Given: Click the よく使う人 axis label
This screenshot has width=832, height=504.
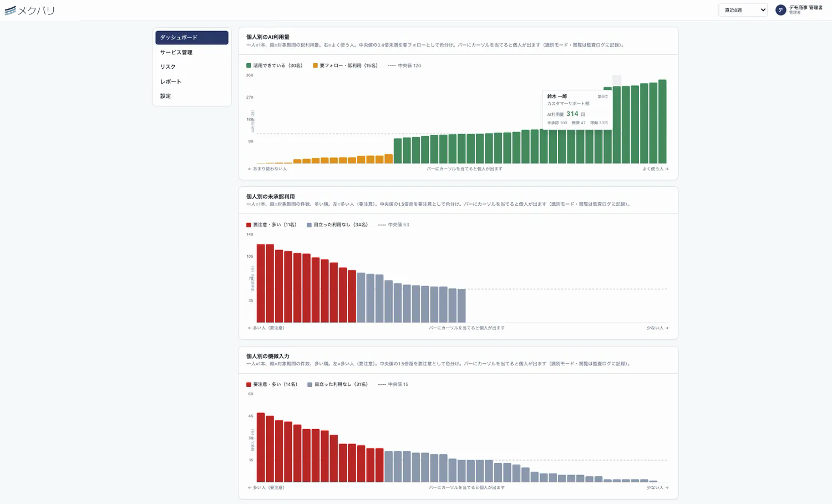Looking at the screenshot, I should pyautogui.click(x=656, y=169).
